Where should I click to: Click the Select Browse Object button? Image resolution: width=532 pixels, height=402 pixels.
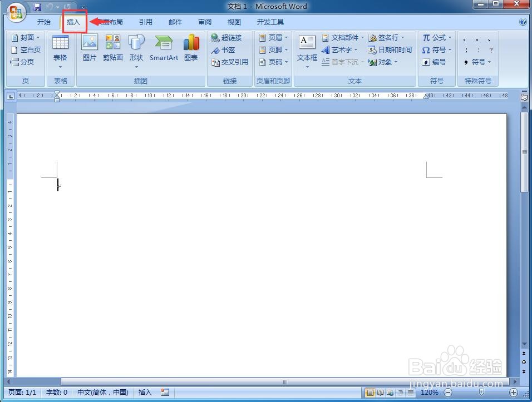point(524,362)
